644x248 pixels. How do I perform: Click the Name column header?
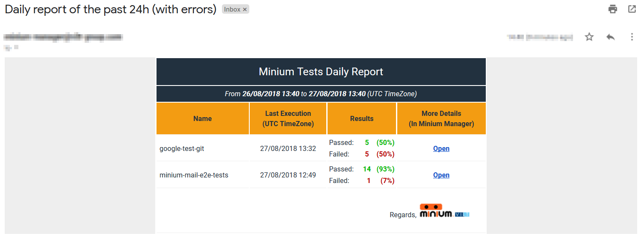pyautogui.click(x=203, y=118)
